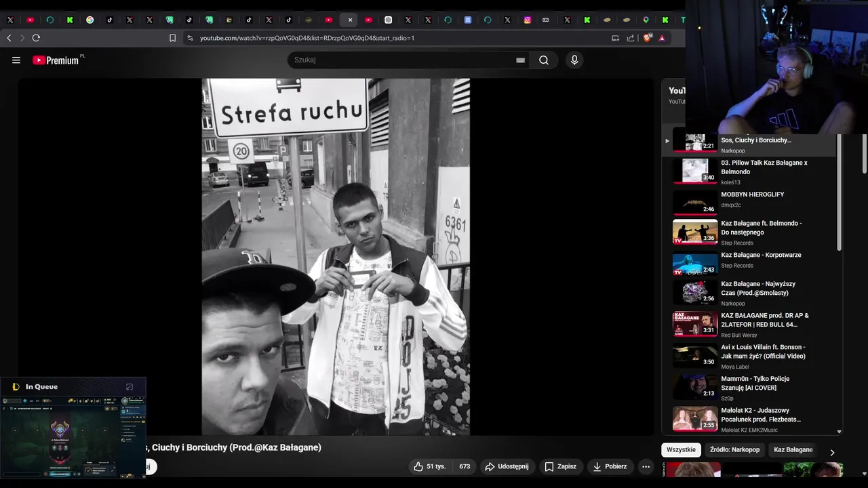Click the video player image
The image size is (868, 488).
click(336, 256)
